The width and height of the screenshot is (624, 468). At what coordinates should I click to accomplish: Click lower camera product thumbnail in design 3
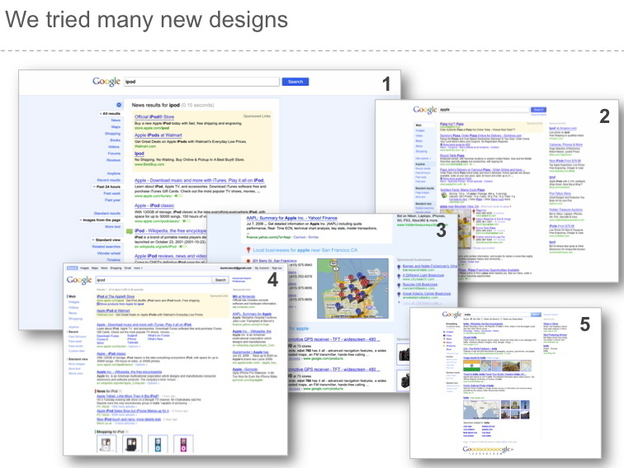(x=404, y=380)
